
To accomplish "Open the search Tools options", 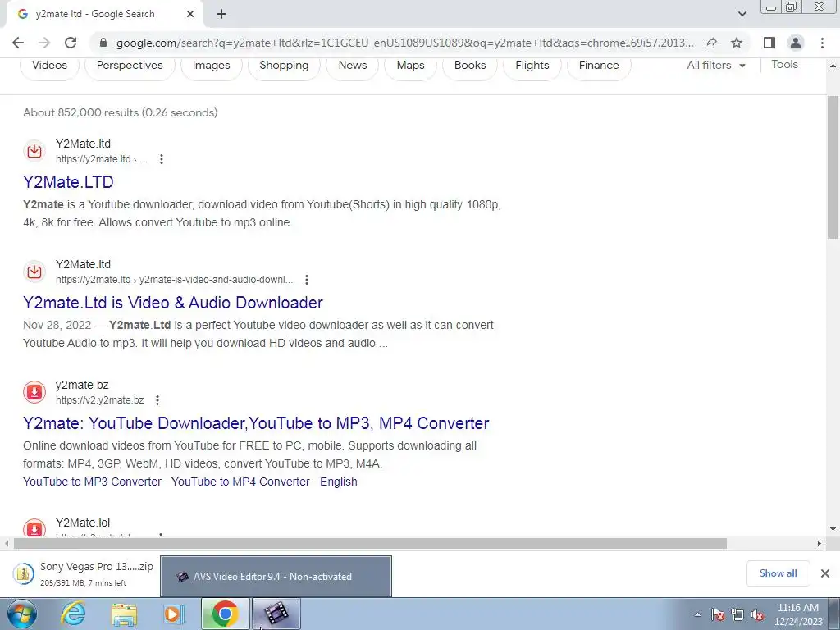I will coord(784,65).
